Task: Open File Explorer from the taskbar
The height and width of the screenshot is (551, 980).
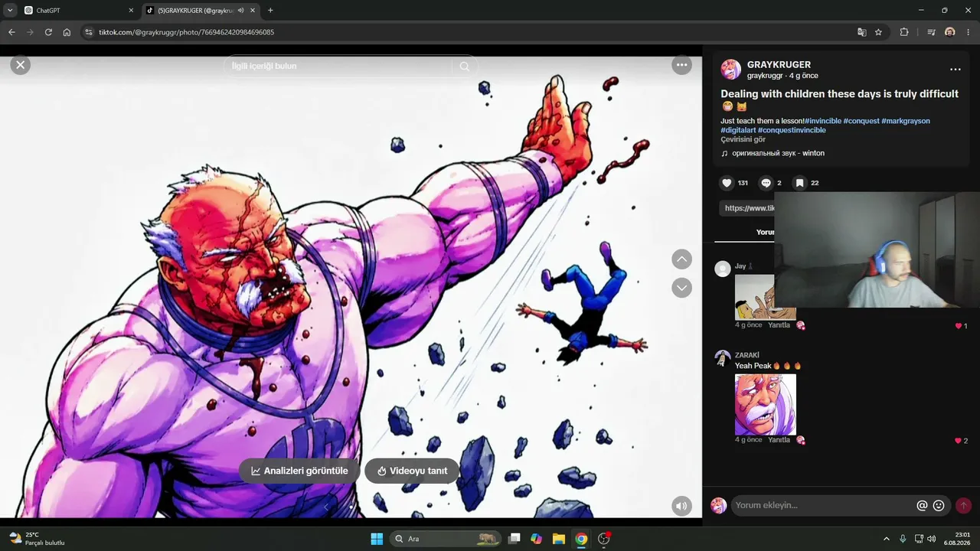Action: [x=558, y=539]
